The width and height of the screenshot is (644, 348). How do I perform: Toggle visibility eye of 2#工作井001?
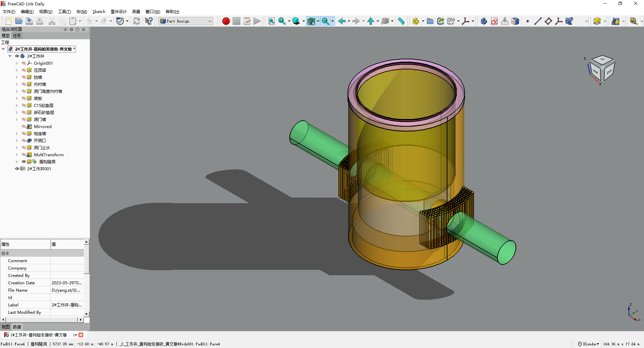17,169
